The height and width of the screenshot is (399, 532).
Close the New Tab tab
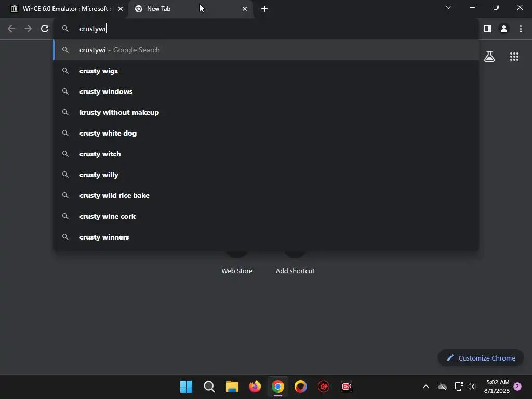click(245, 9)
